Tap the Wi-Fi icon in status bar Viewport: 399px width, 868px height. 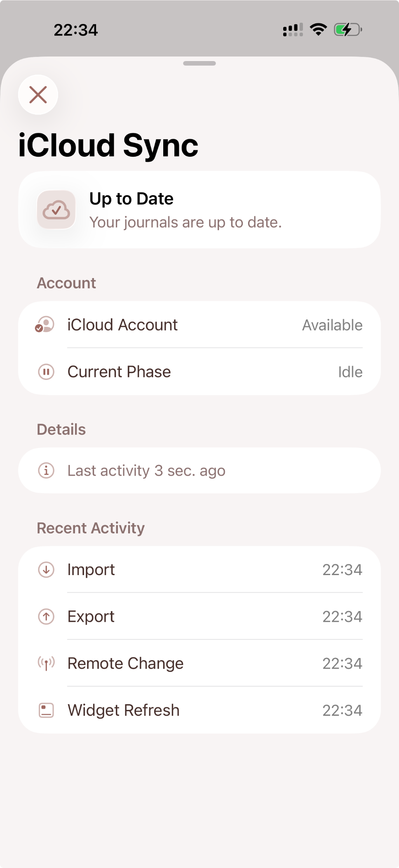point(318,30)
